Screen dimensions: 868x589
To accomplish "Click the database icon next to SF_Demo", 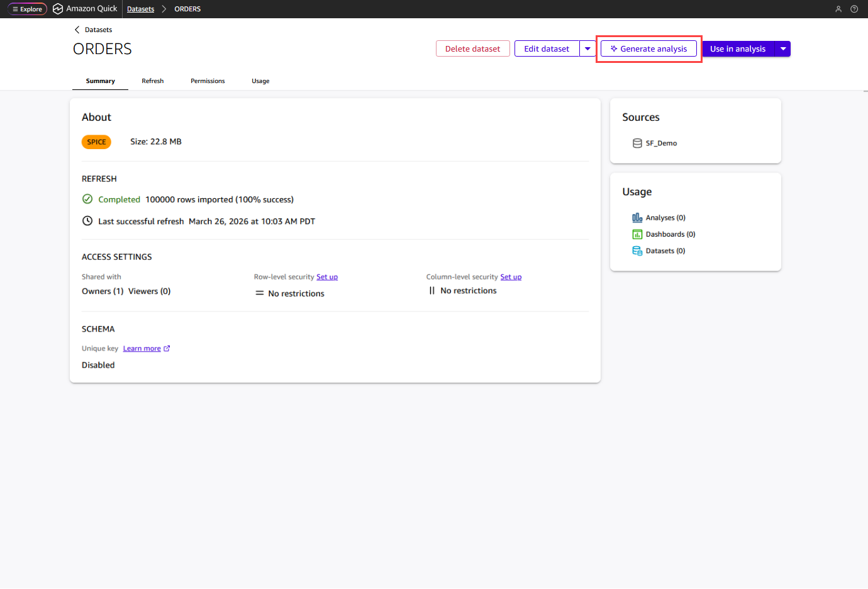I will [x=637, y=143].
